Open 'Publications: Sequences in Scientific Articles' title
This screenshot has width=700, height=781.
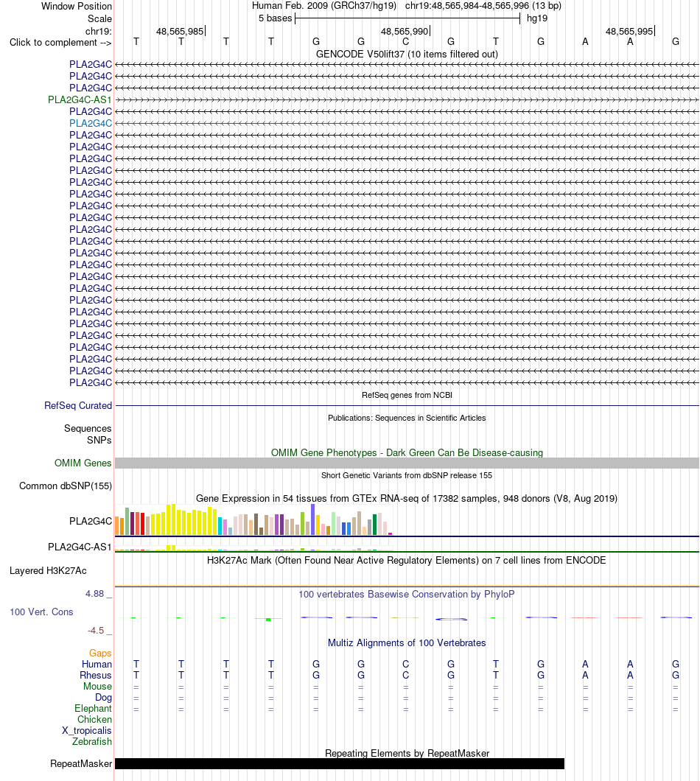pos(407,418)
